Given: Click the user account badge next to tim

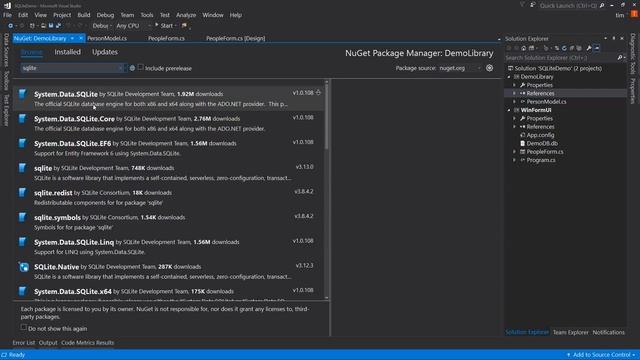Looking at the screenshot, I should (x=634, y=15).
